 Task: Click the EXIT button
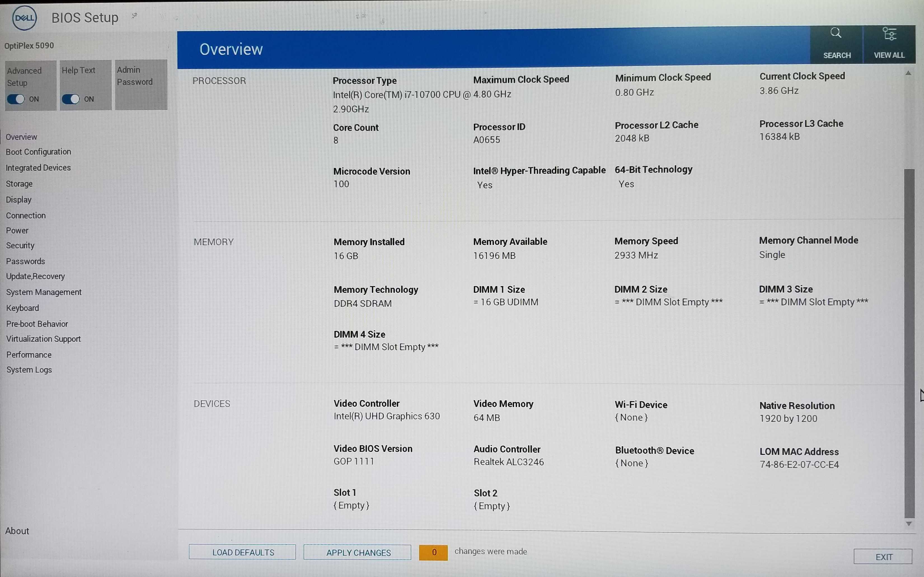(883, 557)
